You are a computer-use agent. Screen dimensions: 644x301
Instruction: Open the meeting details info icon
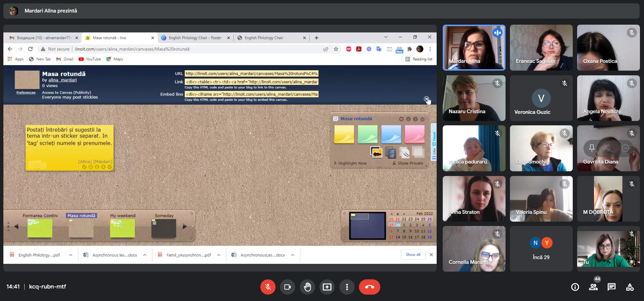click(575, 287)
